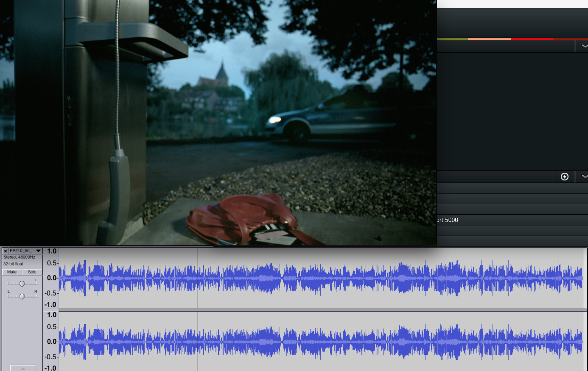Close the PR110_Im_ audio track
This screenshot has height=371, width=588.
[x=5, y=251]
